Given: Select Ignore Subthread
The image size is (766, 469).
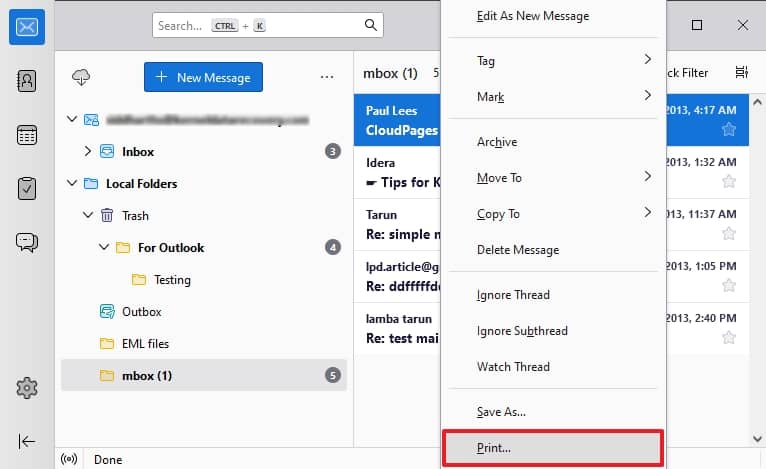Looking at the screenshot, I should (553, 331).
